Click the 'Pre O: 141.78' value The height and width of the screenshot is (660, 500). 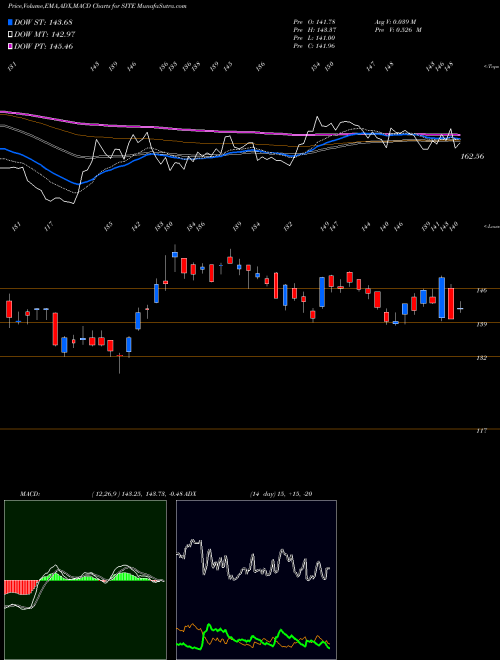pyautogui.click(x=314, y=21)
